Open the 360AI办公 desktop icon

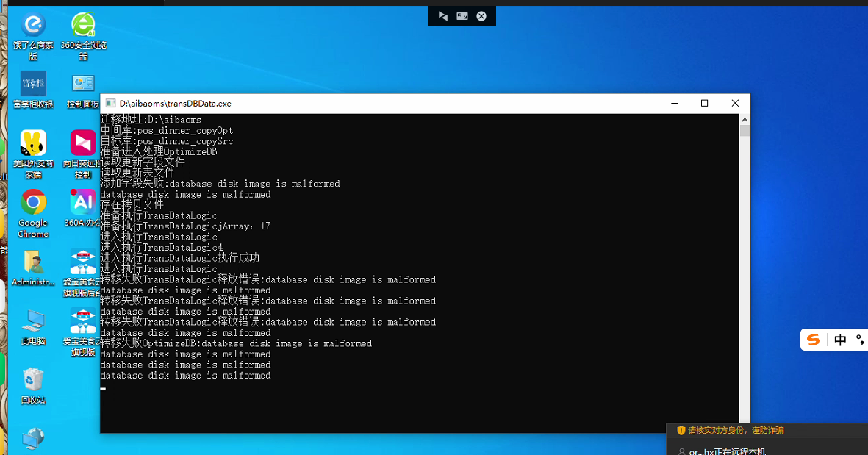(x=83, y=203)
